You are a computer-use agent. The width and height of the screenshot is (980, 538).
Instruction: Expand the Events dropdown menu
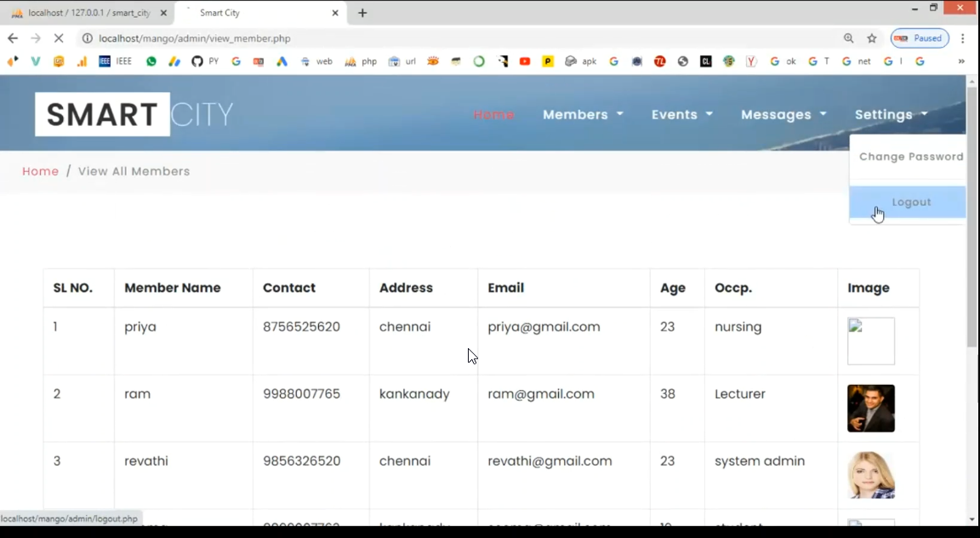[x=682, y=114]
